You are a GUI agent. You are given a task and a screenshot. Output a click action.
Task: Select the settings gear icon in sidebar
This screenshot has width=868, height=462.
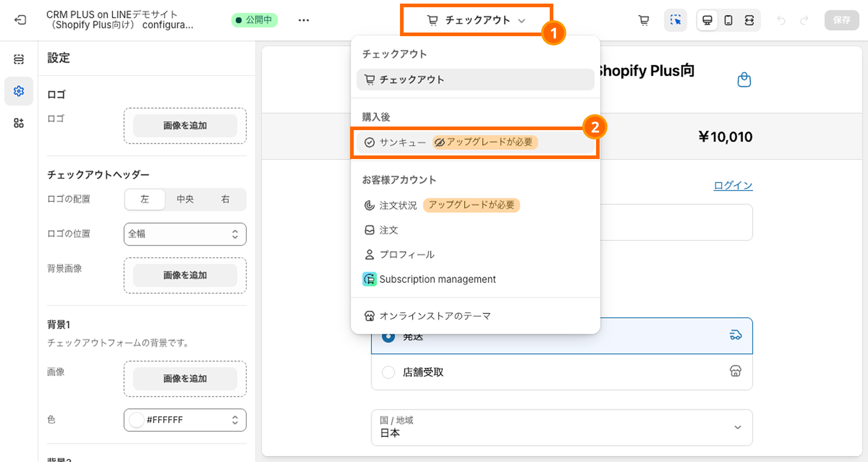click(x=19, y=91)
